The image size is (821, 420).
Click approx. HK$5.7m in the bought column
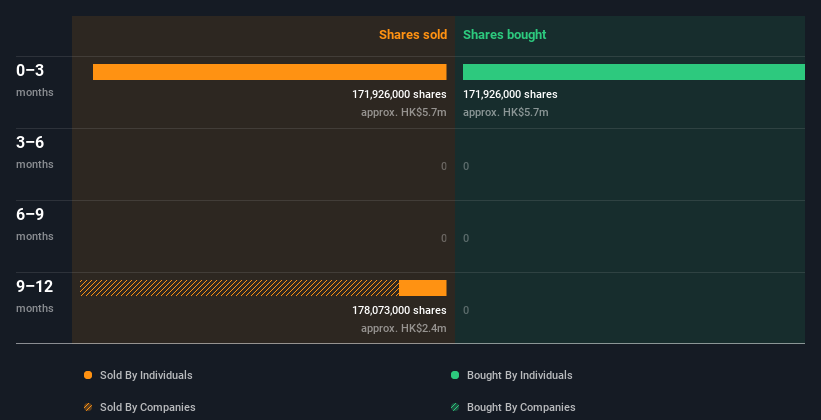[x=506, y=112]
